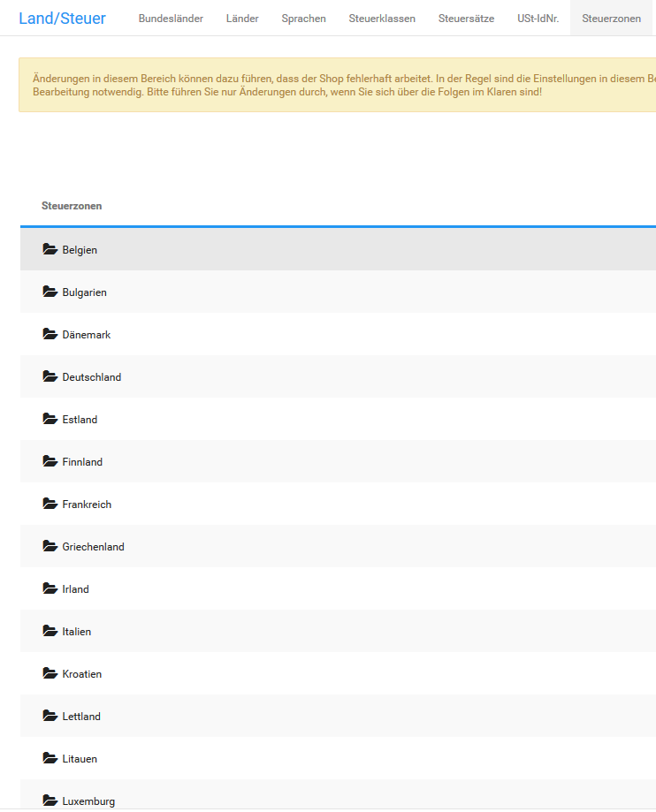Click the folder icon next to Griechenland

50,546
